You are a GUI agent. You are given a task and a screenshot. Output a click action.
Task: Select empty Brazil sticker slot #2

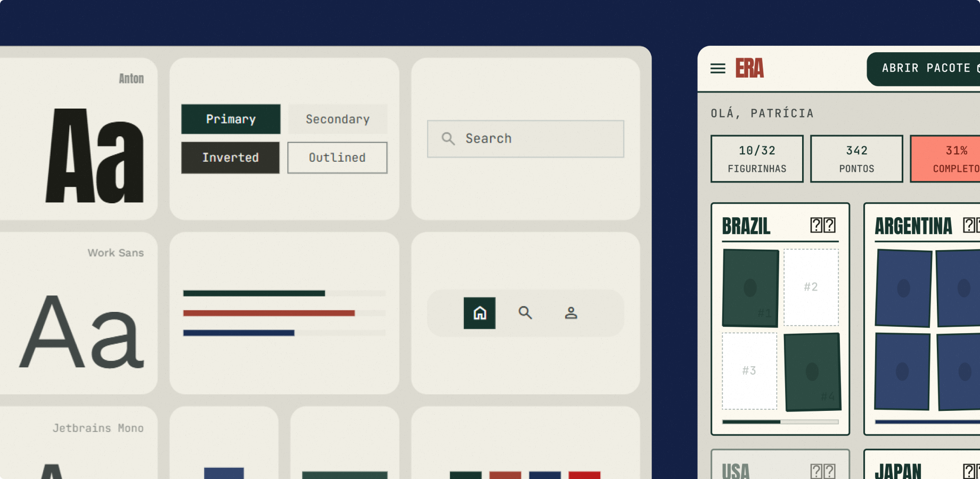(811, 287)
